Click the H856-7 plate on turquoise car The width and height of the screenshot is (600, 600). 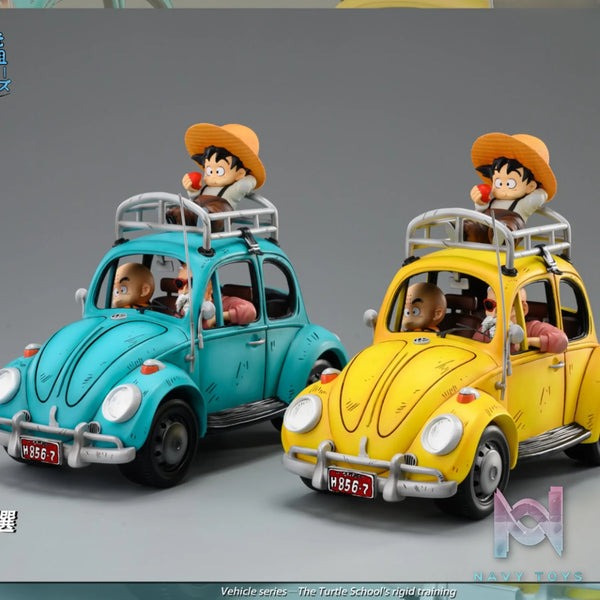pyautogui.click(x=41, y=450)
